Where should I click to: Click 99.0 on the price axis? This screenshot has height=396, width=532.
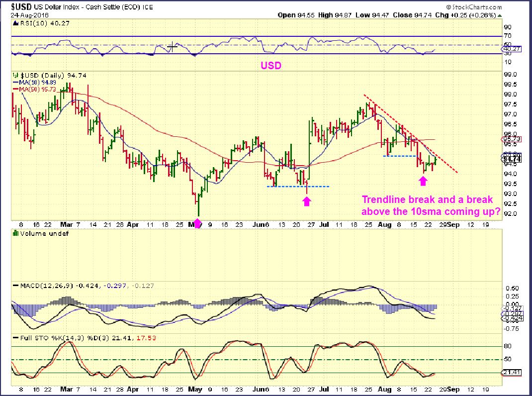(x=510, y=75)
